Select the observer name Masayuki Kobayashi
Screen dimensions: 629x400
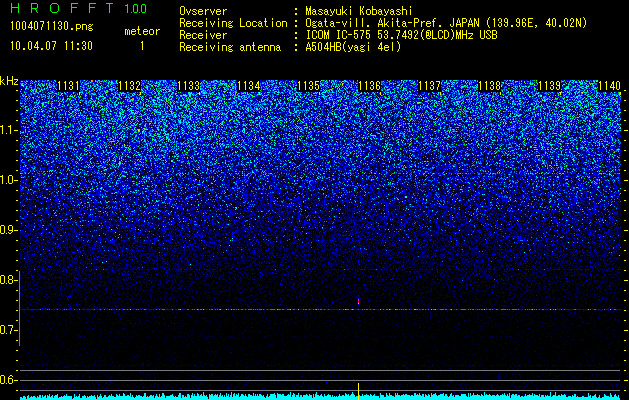tap(359, 12)
